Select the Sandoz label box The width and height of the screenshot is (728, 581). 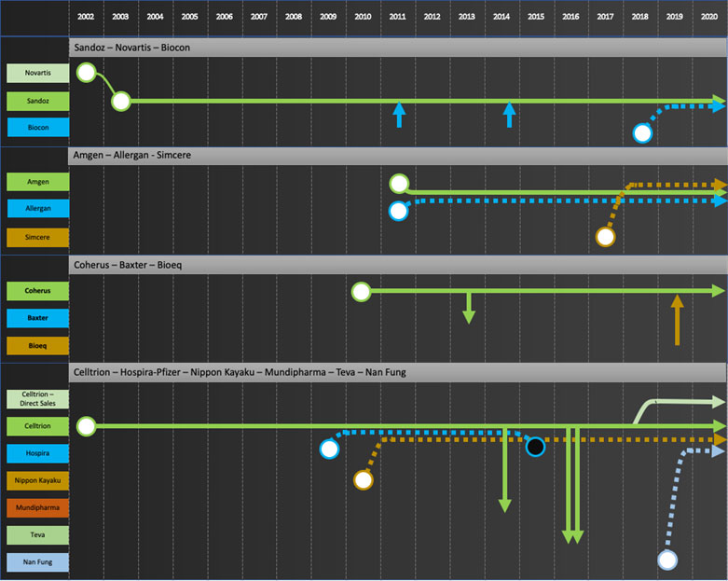pyautogui.click(x=38, y=101)
